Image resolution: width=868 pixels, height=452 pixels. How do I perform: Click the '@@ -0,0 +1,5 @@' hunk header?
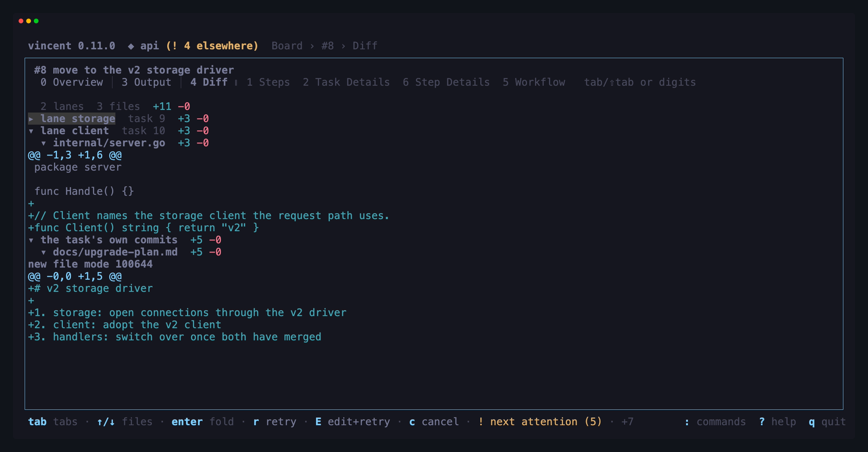pos(75,277)
